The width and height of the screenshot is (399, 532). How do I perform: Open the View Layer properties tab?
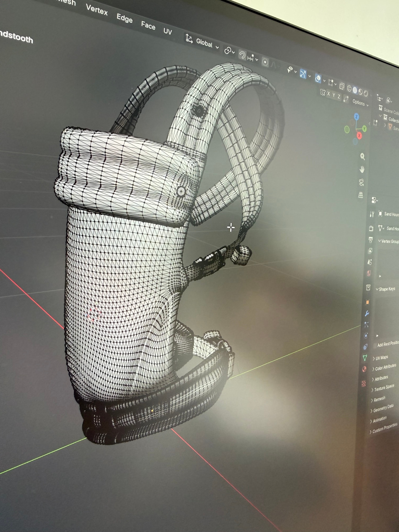(370, 251)
